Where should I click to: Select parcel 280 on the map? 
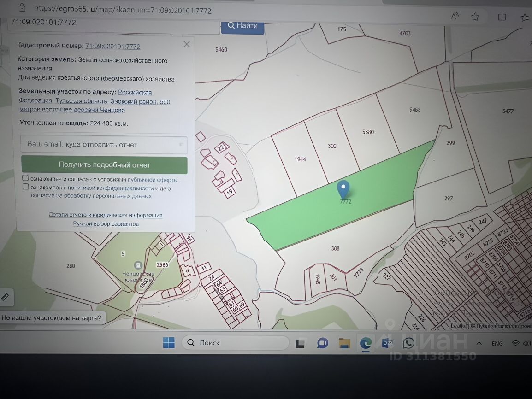click(71, 266)
